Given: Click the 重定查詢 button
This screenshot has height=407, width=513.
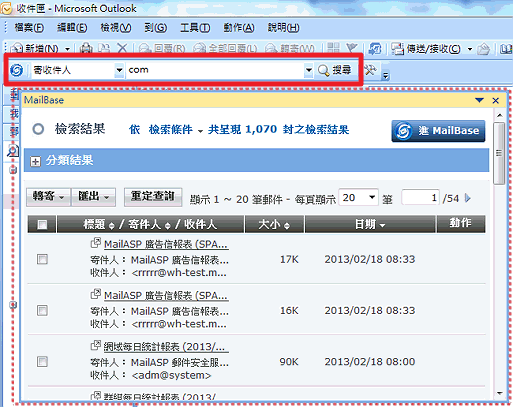Looking at the screenshot, I should tap(153, 197).
